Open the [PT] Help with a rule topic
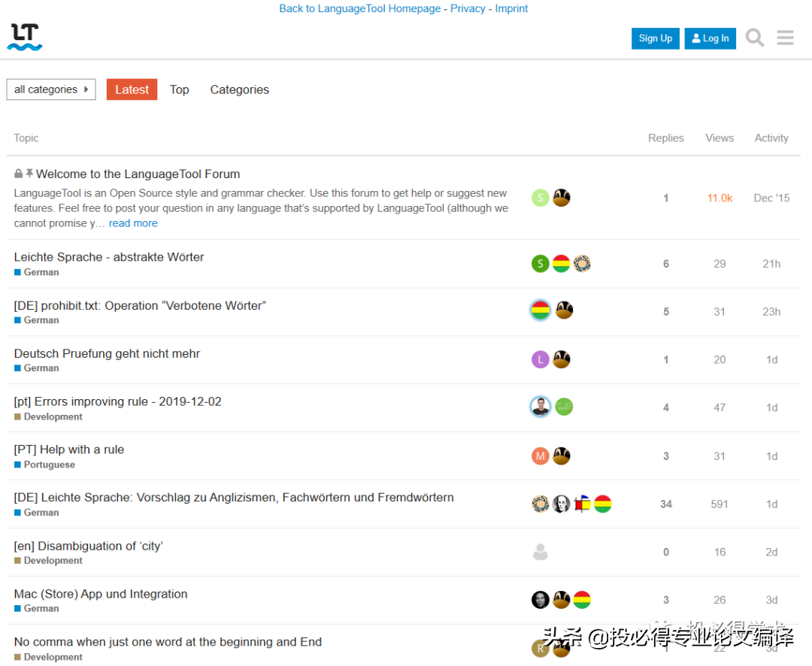This screenshot has height=666, width=812. [69, 450]
